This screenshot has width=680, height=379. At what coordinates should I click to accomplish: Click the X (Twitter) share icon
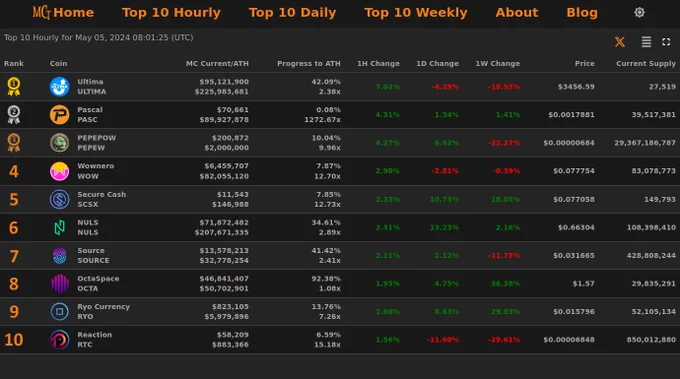pyautogui.click(x=620, y=42)
